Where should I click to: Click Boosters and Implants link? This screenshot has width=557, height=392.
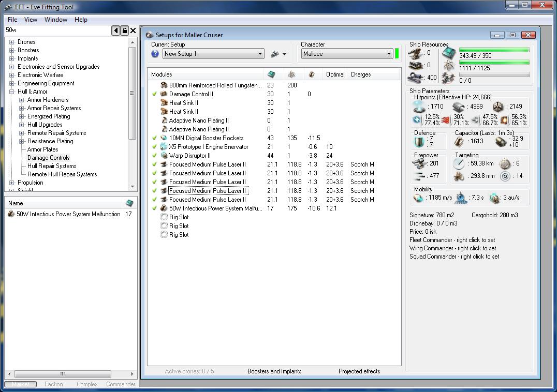(x=274, y=371)
